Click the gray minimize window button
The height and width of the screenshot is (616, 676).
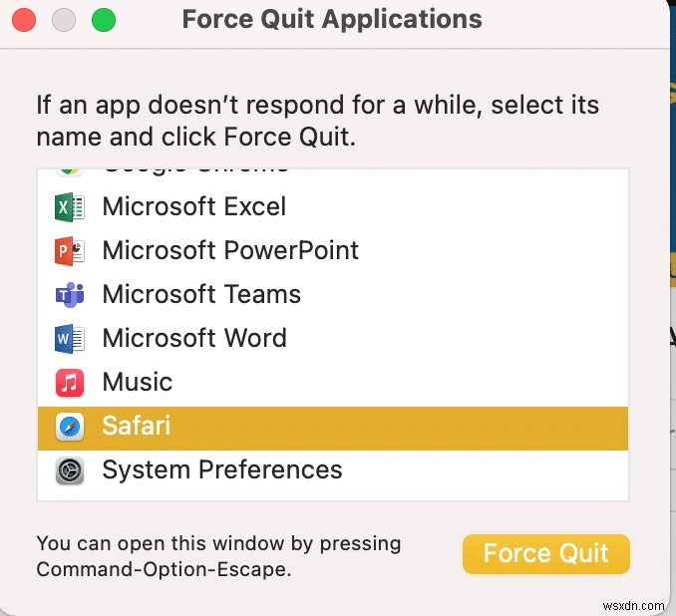(x=63, y=20)
